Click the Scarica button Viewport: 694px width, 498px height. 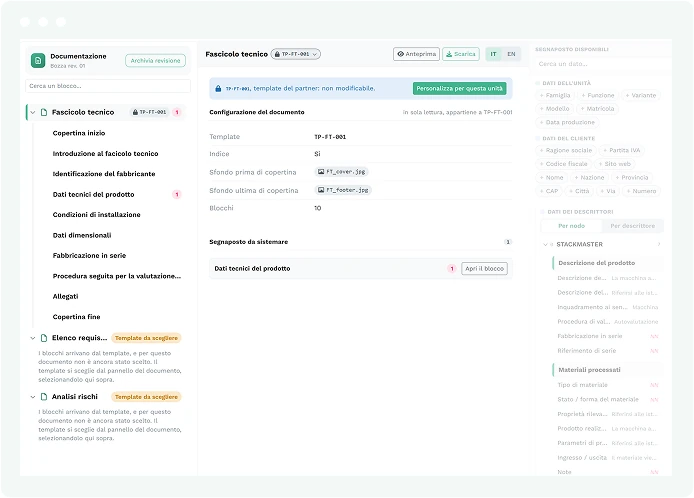tap(460, 54)
